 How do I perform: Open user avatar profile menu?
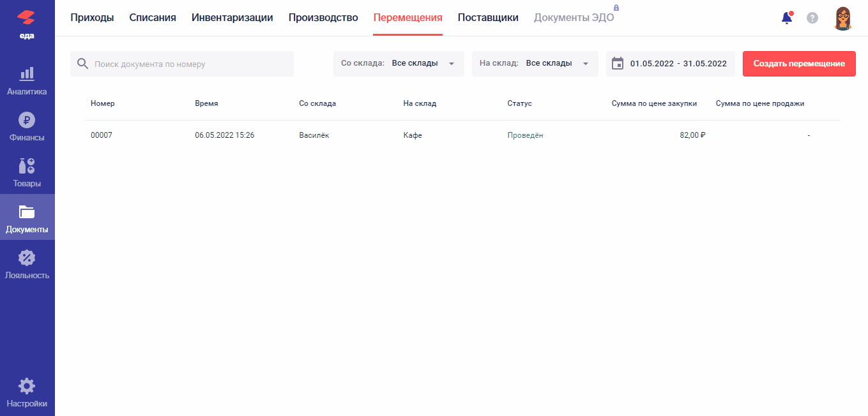point(843,18)
